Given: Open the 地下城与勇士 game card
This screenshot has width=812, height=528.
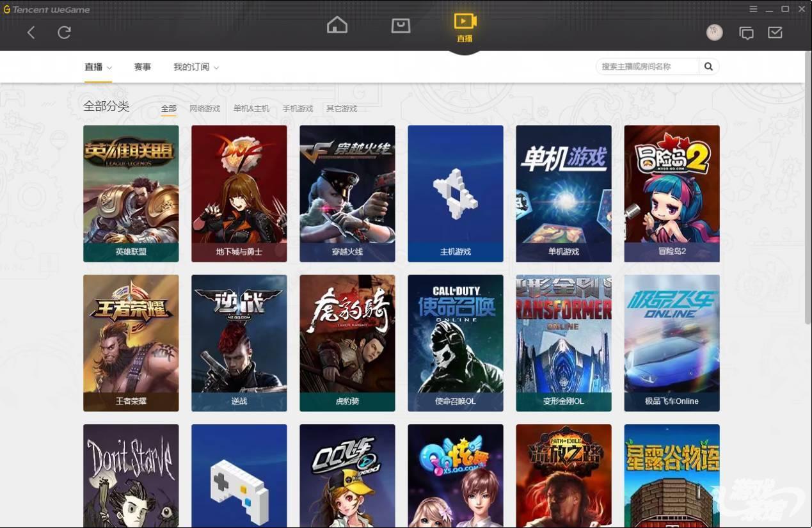Looking at the screenshot, I should [x=239, y=193].
